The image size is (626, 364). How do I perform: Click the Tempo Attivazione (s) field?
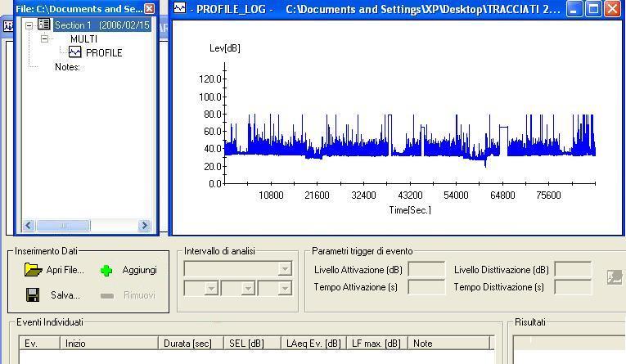click(x=426, y=287)
